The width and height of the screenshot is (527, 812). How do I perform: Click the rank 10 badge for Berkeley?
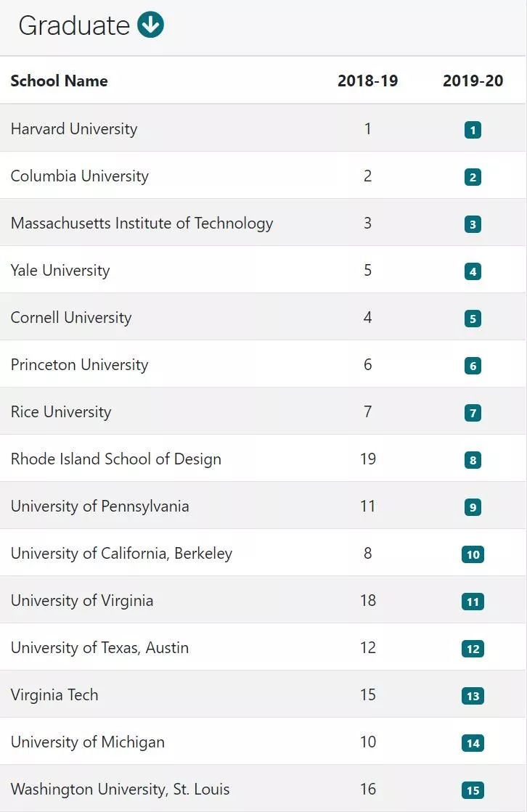click(473, 554)
